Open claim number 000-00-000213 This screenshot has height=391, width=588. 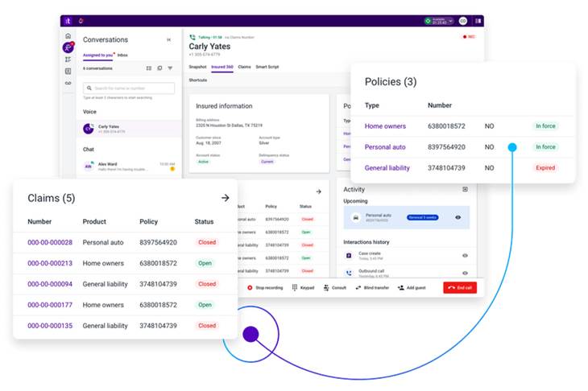(x=50, y=263)
